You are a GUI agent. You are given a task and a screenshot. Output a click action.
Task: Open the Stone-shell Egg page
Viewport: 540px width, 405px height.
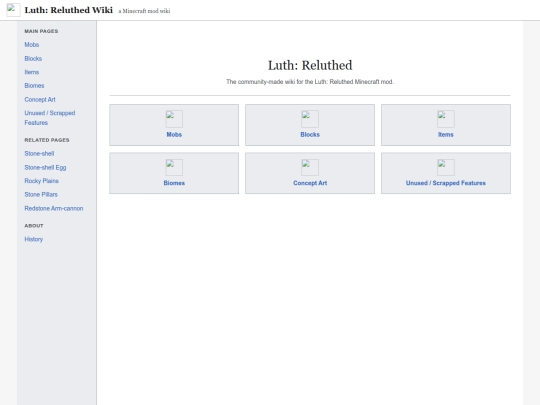pos(45,167)
